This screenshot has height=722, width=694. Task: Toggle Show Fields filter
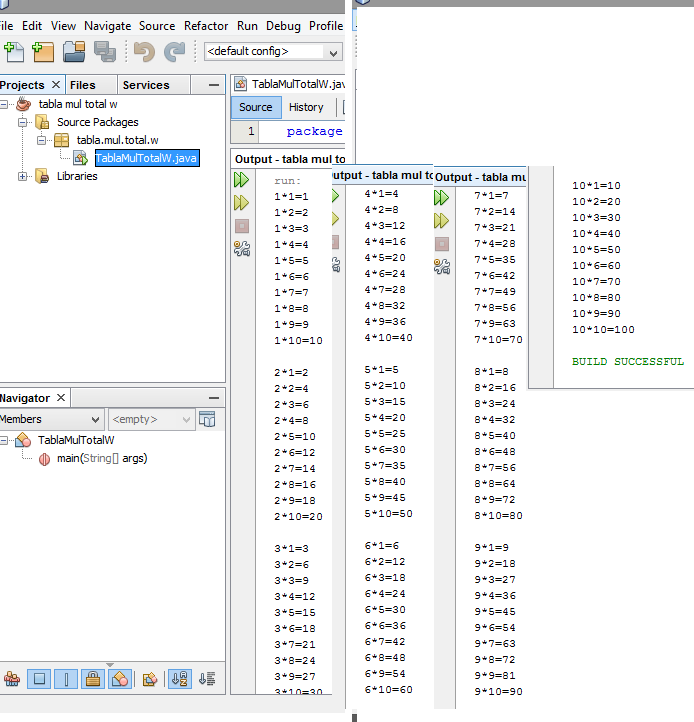click(39, 679)
